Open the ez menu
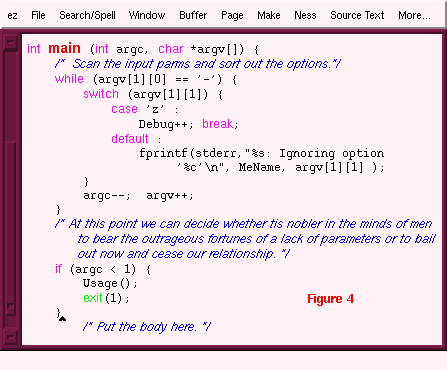 coord(12,15)
